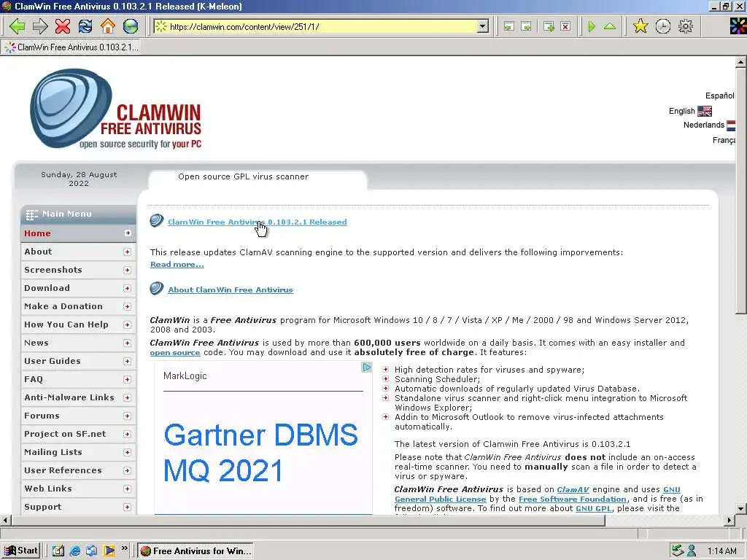Click the GNU GPL link

click(594, 508)
